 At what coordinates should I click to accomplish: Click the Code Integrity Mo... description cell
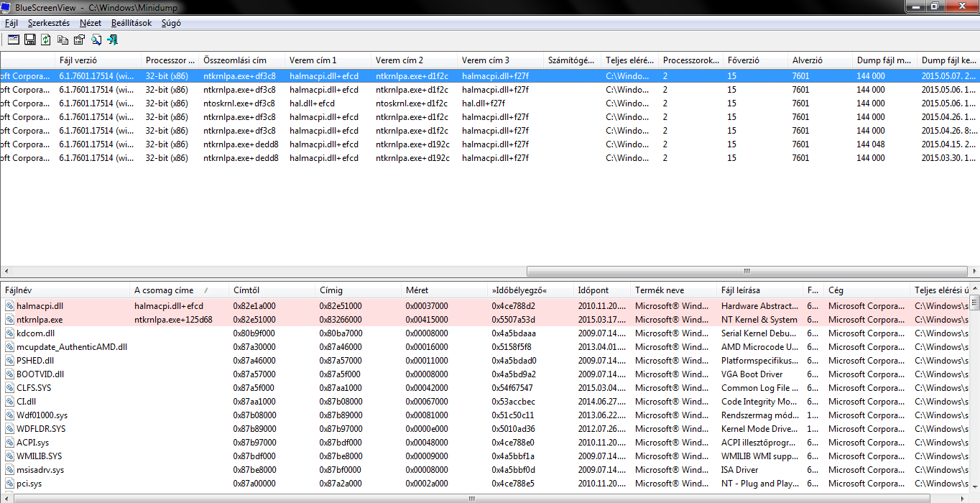pyautogui.click(x=759, y=402)
